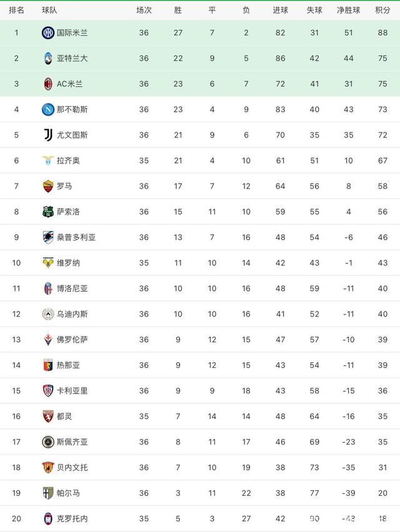
Task: Open the 维罗纳 team name link
Action: coord(68,263)
